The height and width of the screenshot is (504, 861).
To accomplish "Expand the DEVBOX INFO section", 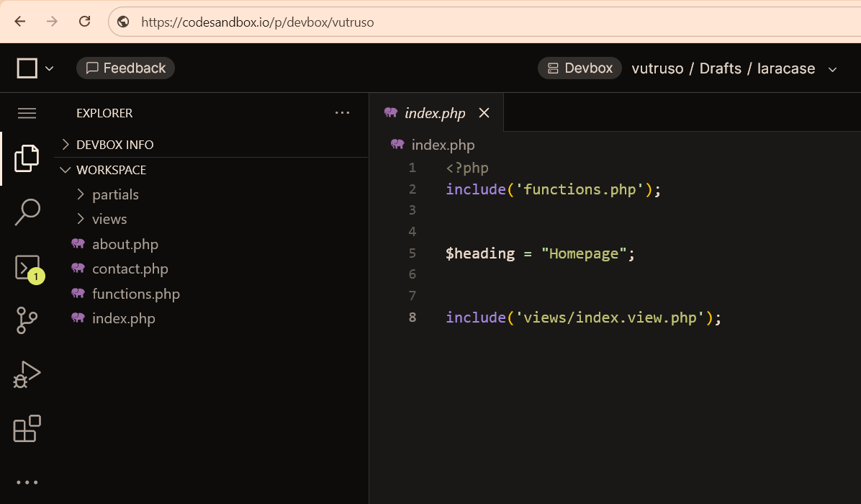I will point(115,145).
